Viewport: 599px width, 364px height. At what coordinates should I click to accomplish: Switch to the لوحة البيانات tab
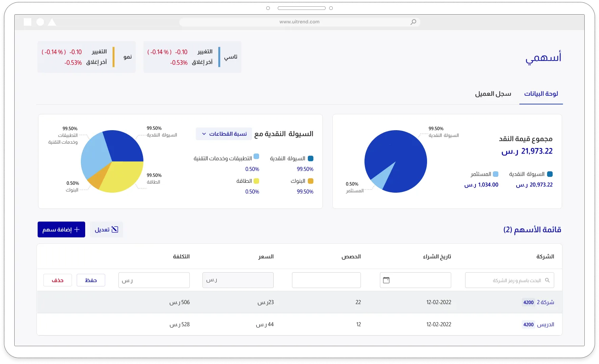(x=541, y=94)
